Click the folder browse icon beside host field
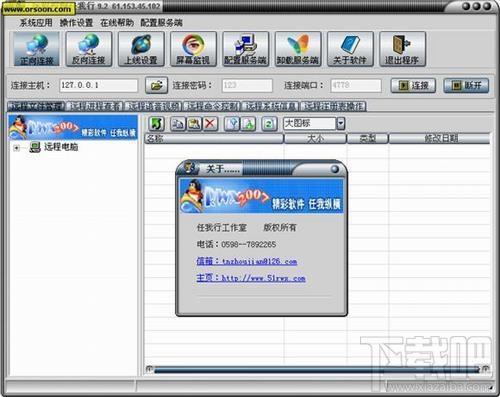This screenshot has width=500, height=397. pyautogui.click(x=156, y=85)
